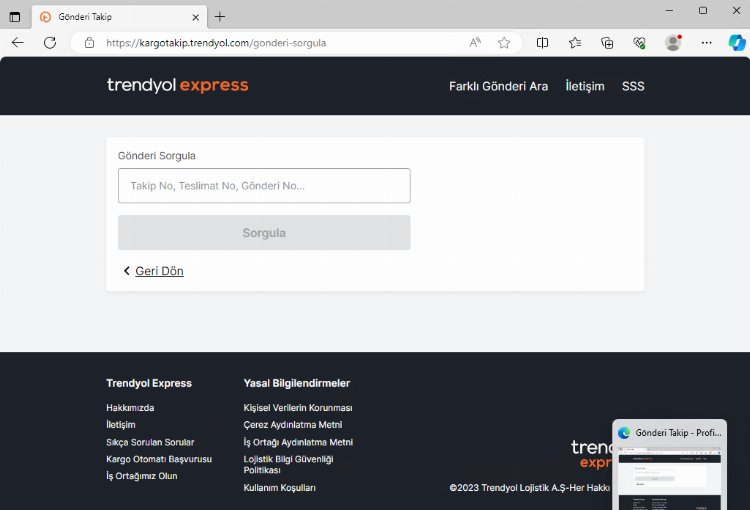Open a new browser tab
Screen dimensions: 750x510
coord(220,16)
